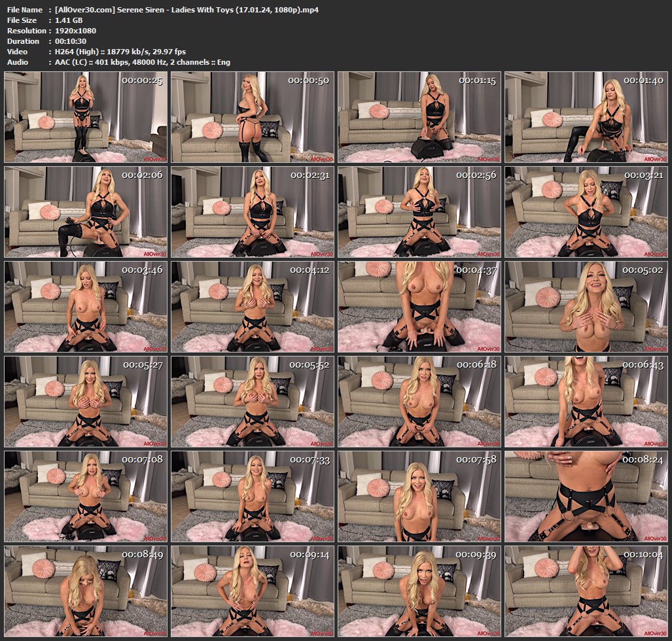
Task: Select the thumbnail at 00:02:06
Action: tap(86, 212)
